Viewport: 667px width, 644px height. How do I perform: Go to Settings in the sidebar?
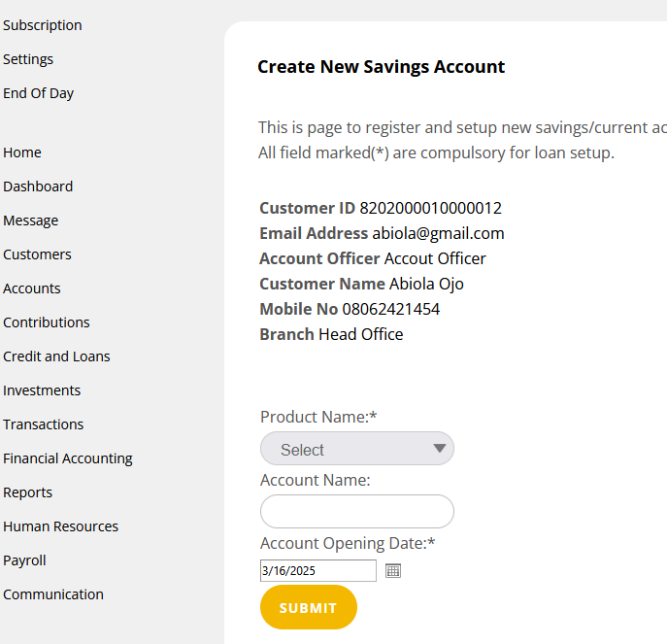pos(28,59)
